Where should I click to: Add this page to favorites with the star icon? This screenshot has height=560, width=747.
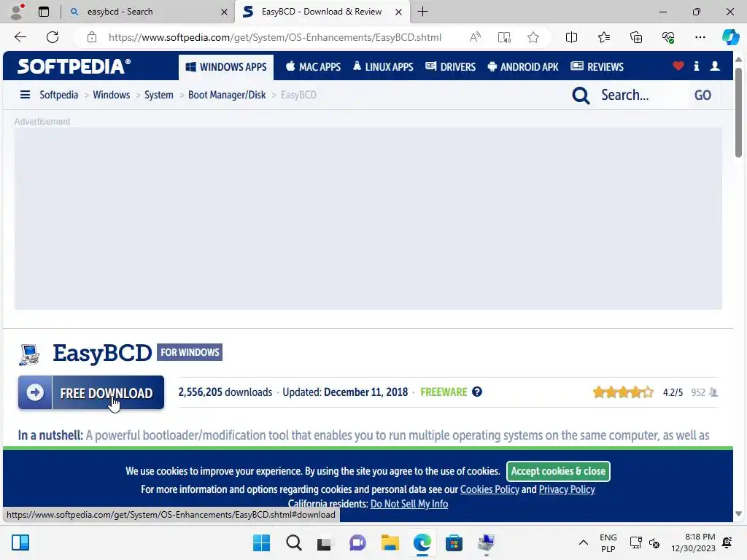pyautogui.click(x=533, y=37)
